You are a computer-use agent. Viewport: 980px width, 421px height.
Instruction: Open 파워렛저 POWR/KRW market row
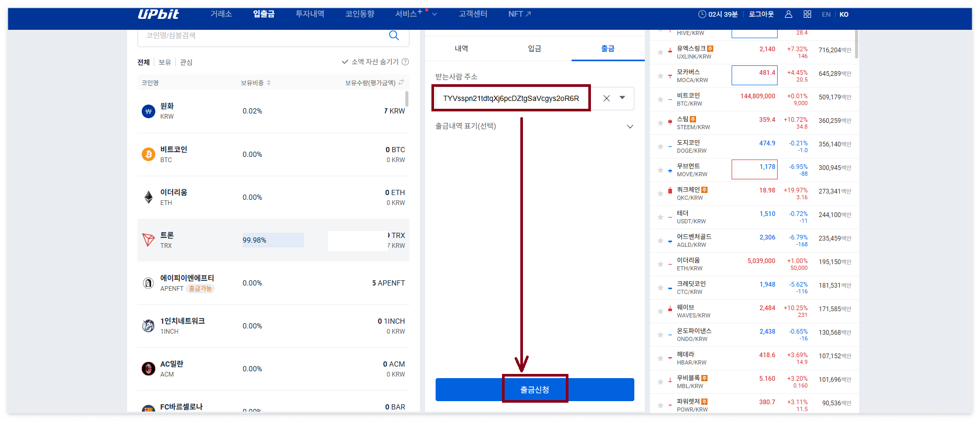pos(755,404)
